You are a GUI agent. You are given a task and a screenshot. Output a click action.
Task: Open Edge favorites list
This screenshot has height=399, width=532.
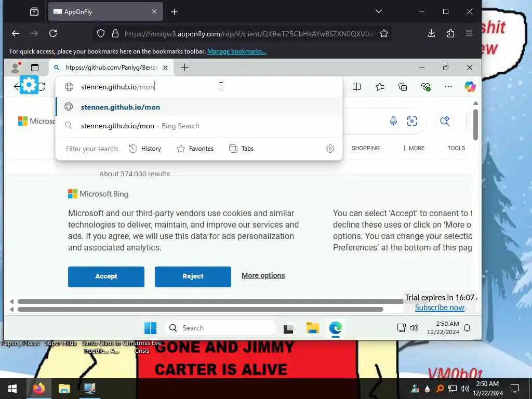(x=380, y=87)
